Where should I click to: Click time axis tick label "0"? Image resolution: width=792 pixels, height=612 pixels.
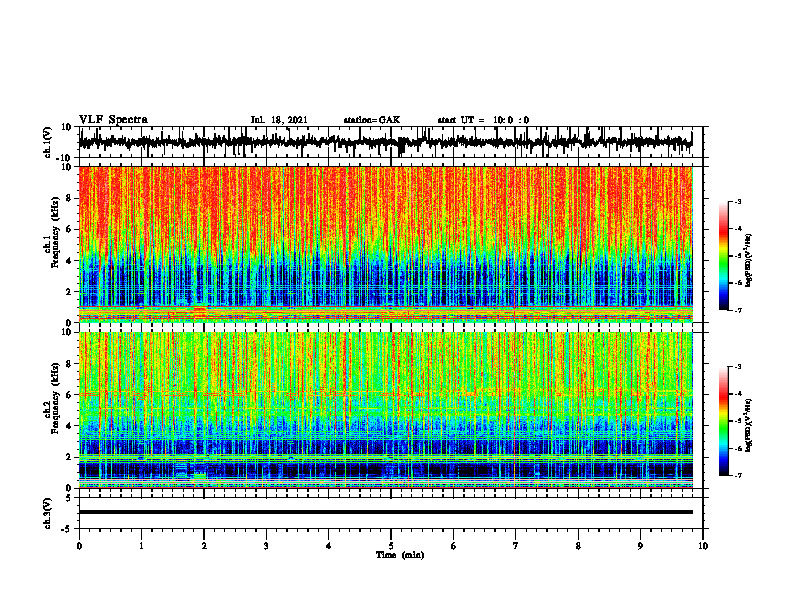(79, 546)
